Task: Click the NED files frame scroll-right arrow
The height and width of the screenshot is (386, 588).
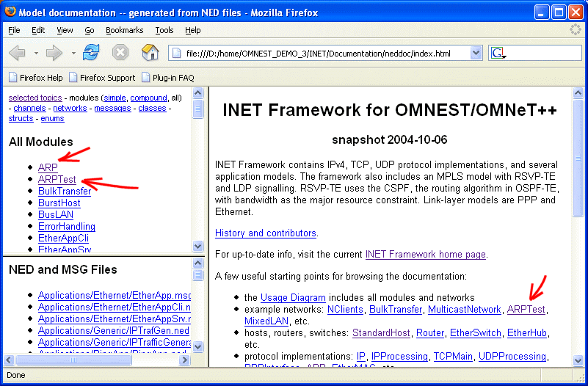Action: (x=184, y=360)
